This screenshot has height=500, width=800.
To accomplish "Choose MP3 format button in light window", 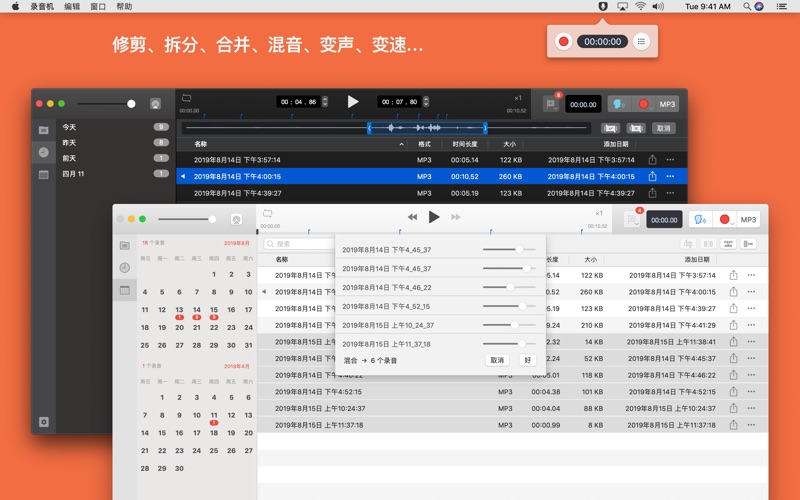I will 748,220.
